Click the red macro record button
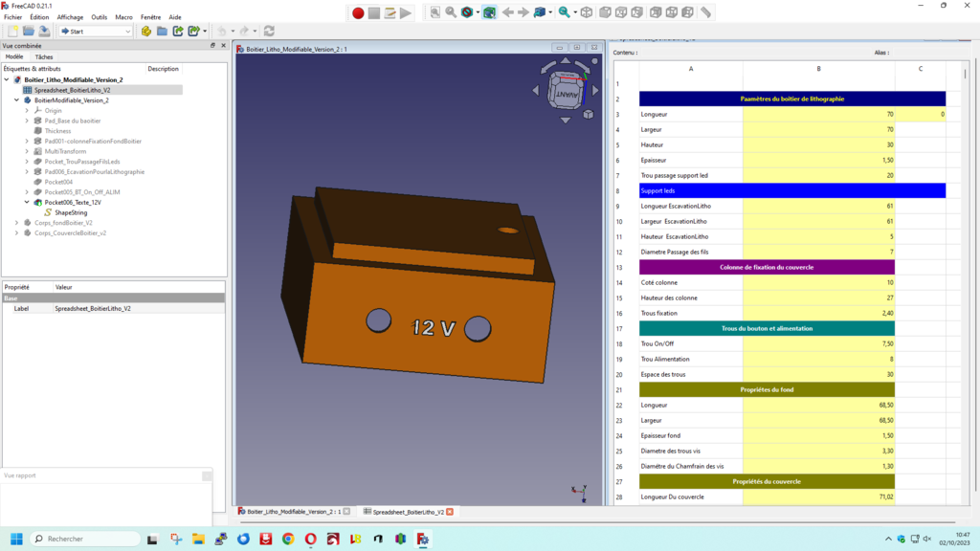 click(358, 13)
